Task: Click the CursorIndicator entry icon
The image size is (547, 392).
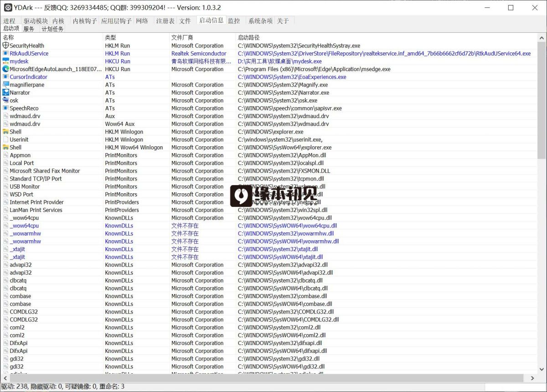Action: coord(6,77)
